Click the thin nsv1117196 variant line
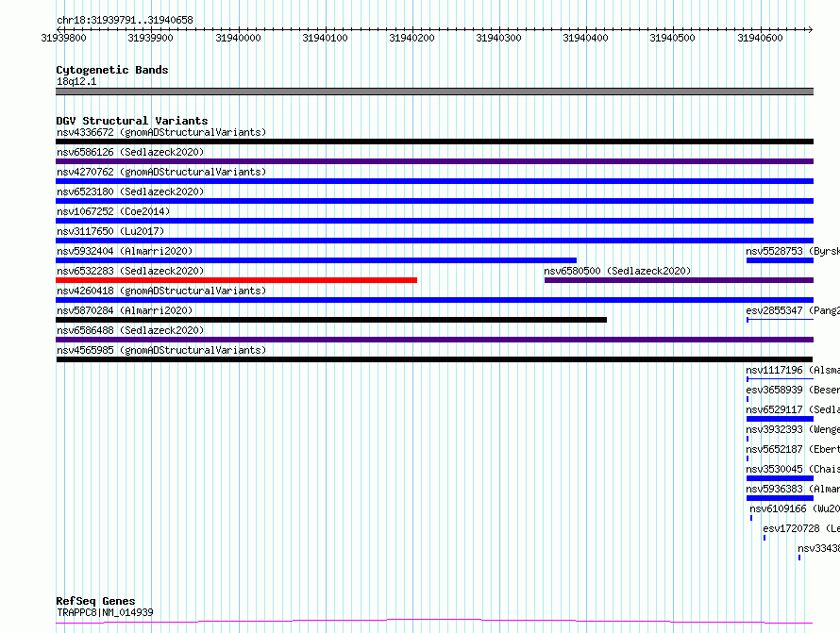The image size is (840, 633). [780, 379]
